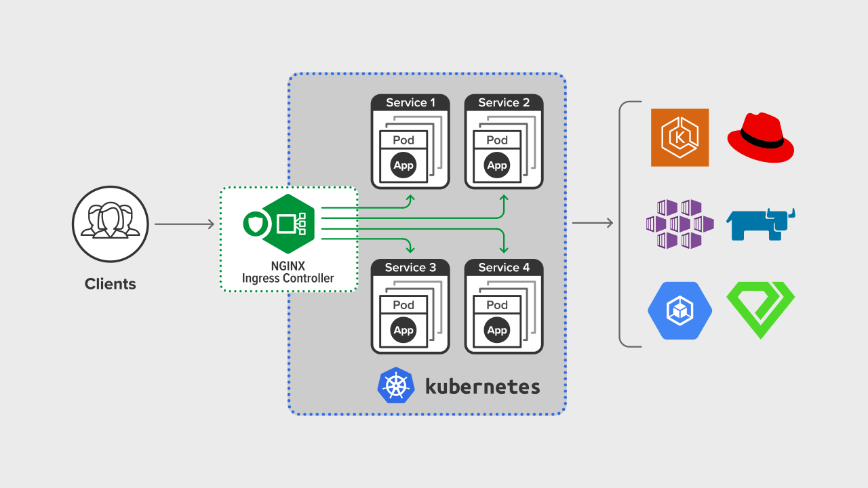This screenshot has width=868, height=488.
Task: Click the Clients text label
Action: [111, 284]
